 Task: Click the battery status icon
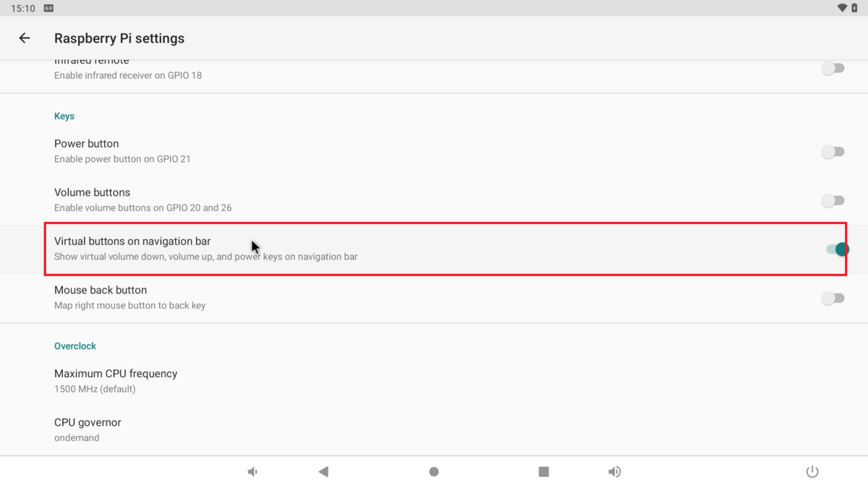(854, 8)
